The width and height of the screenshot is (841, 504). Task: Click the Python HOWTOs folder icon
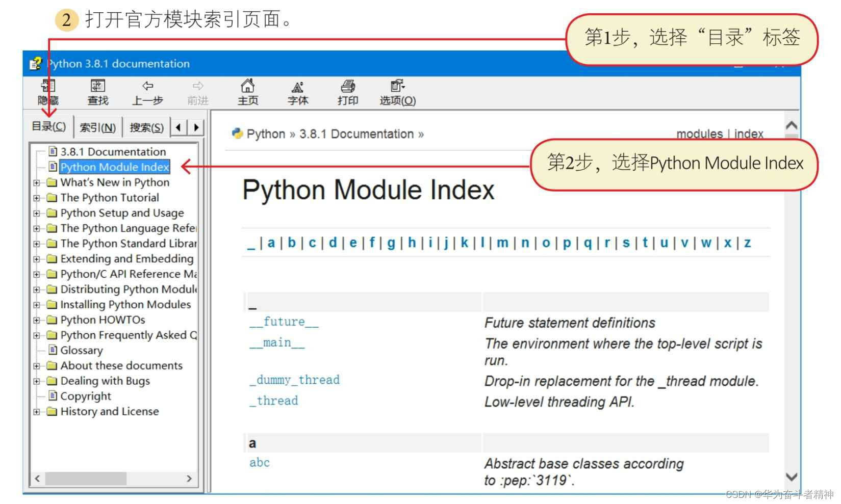tap(52, 320)
